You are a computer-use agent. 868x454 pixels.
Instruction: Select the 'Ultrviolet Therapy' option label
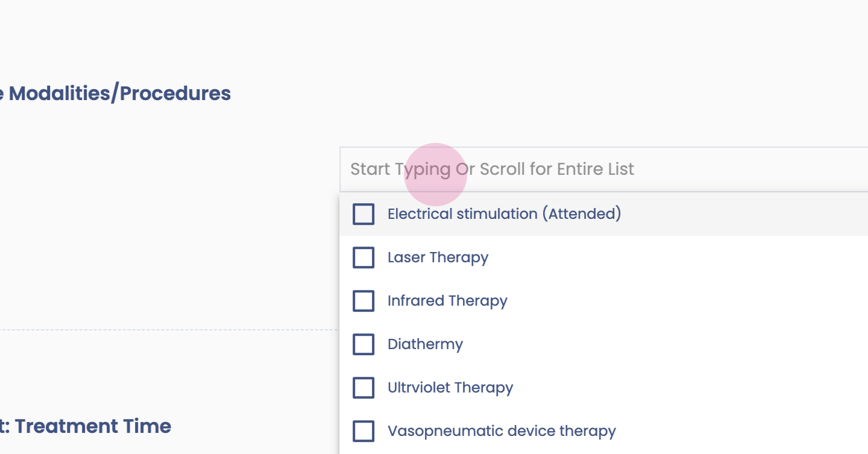450,388
